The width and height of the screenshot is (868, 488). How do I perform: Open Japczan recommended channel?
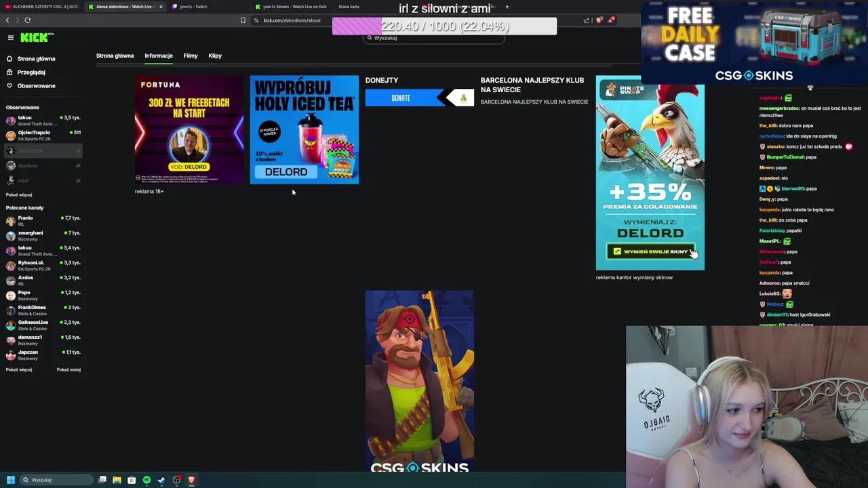point(43,355)
